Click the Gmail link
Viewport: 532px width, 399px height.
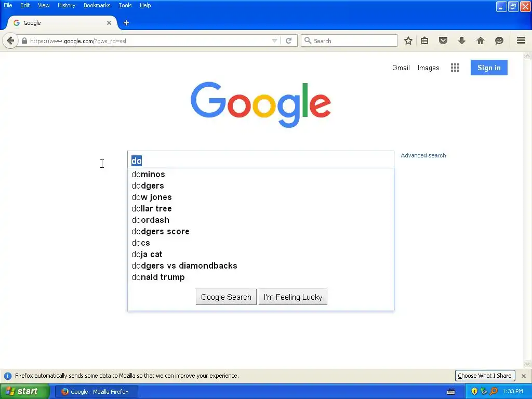coord(401,68)
